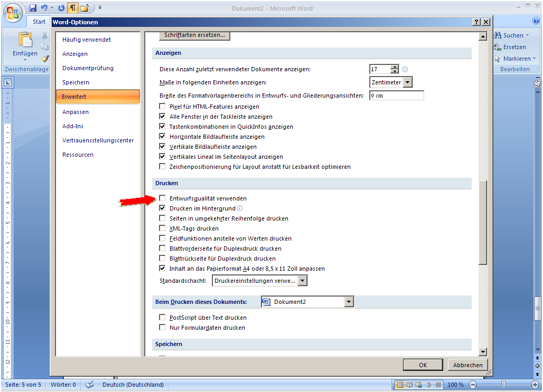
Task: Toggle the paragraph marks (¶) button
Action: (x=73, y=7)
